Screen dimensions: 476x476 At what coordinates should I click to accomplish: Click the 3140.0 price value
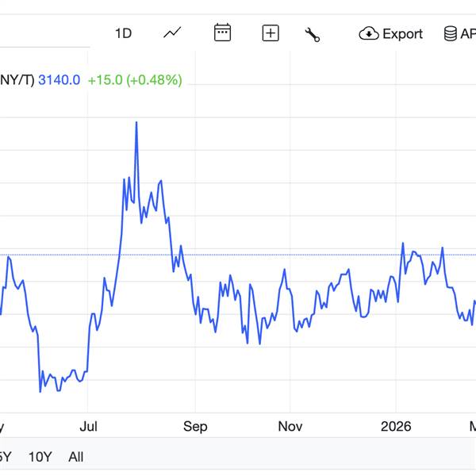[59, 80]
